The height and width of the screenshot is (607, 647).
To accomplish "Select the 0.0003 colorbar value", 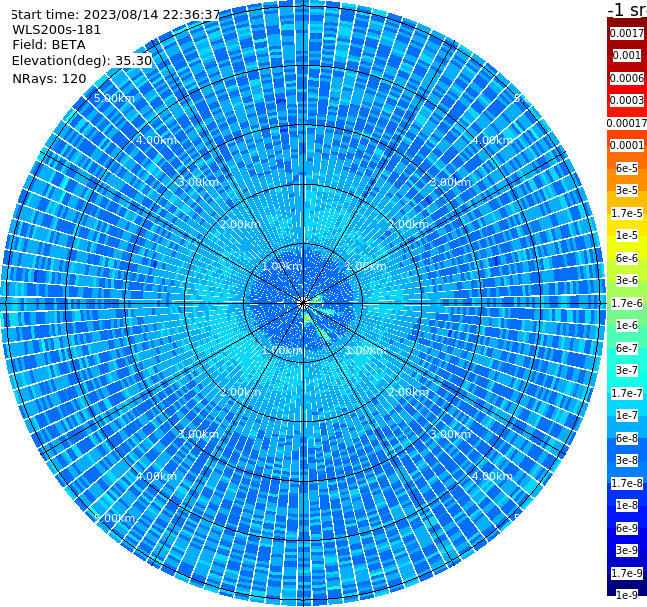I will [x=627, y=100].
